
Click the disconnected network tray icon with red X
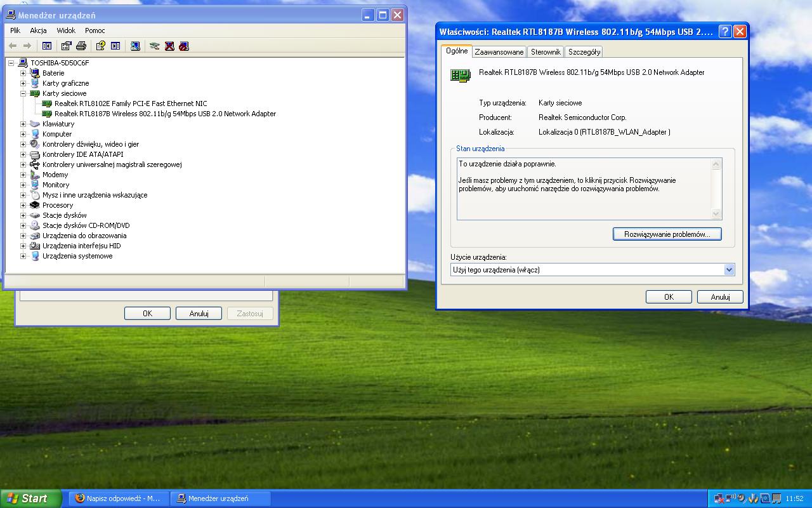(719, 498)
